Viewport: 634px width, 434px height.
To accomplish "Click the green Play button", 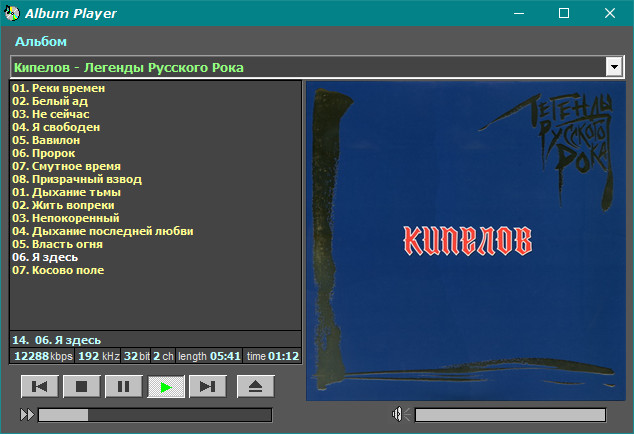I will tap(166, 387).
